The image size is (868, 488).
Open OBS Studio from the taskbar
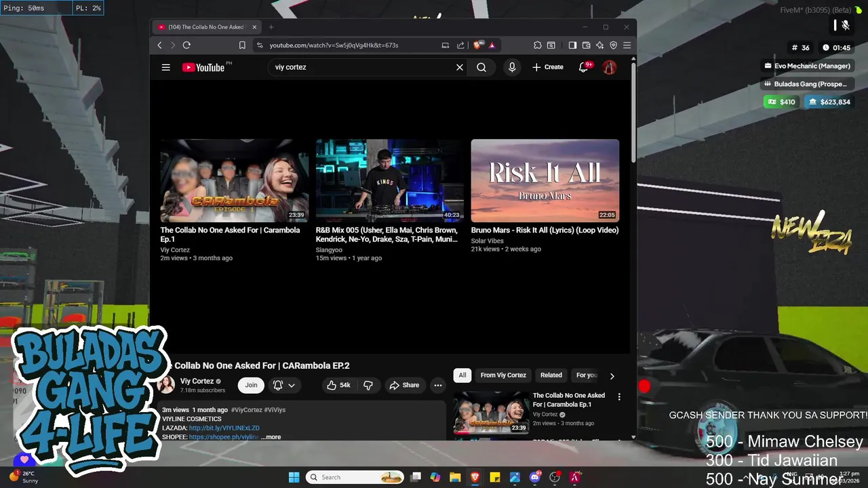tap(555, 477)
